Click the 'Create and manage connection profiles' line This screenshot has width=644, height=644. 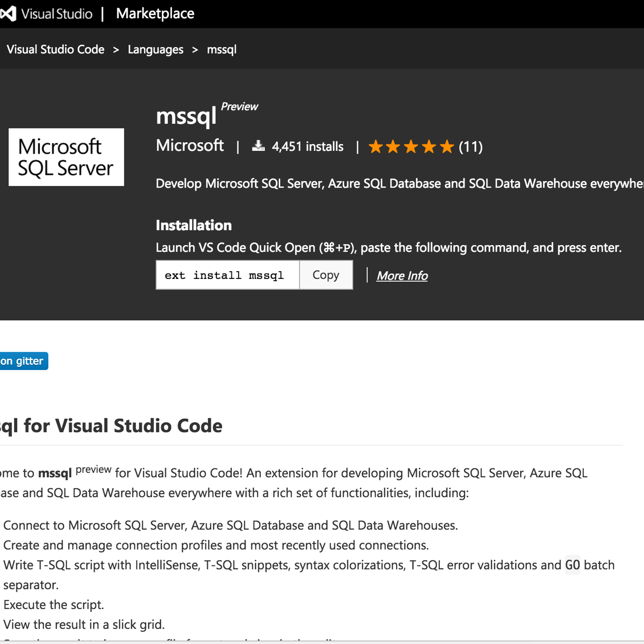pos(216,545)
